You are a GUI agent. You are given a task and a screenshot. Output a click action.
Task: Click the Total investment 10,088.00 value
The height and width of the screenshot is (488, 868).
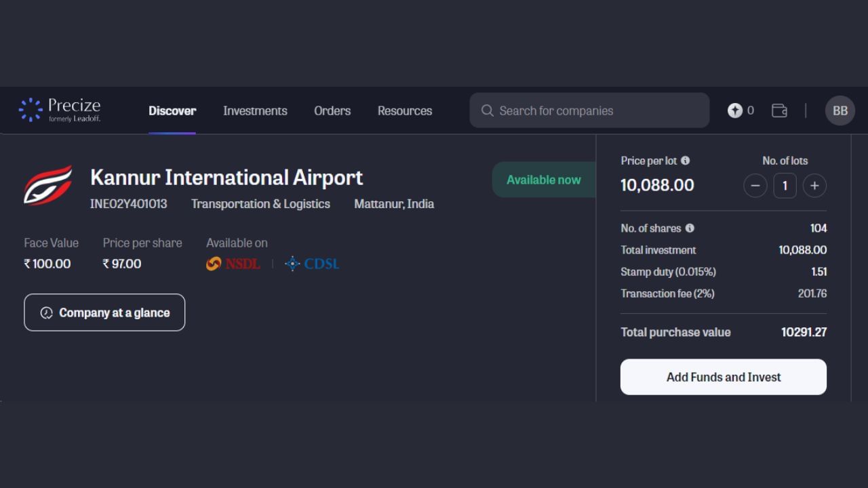[x=803, y=250]
